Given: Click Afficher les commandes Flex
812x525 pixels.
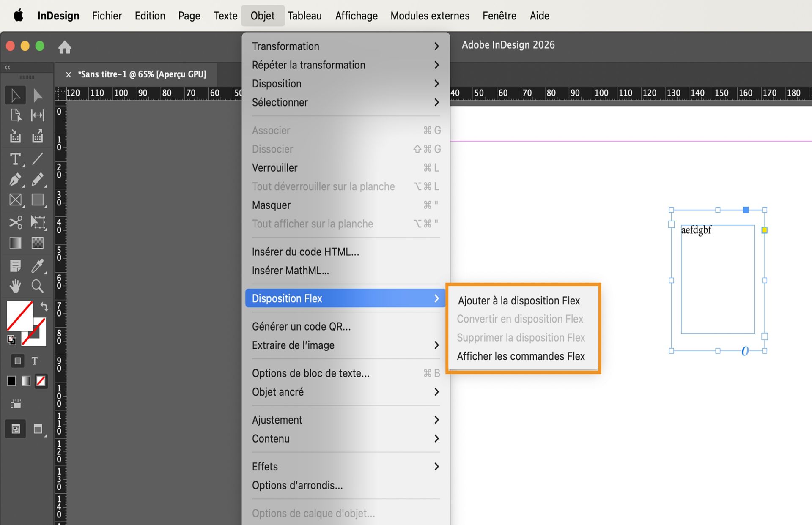Looking at the screenshot, I should (521, 356).
